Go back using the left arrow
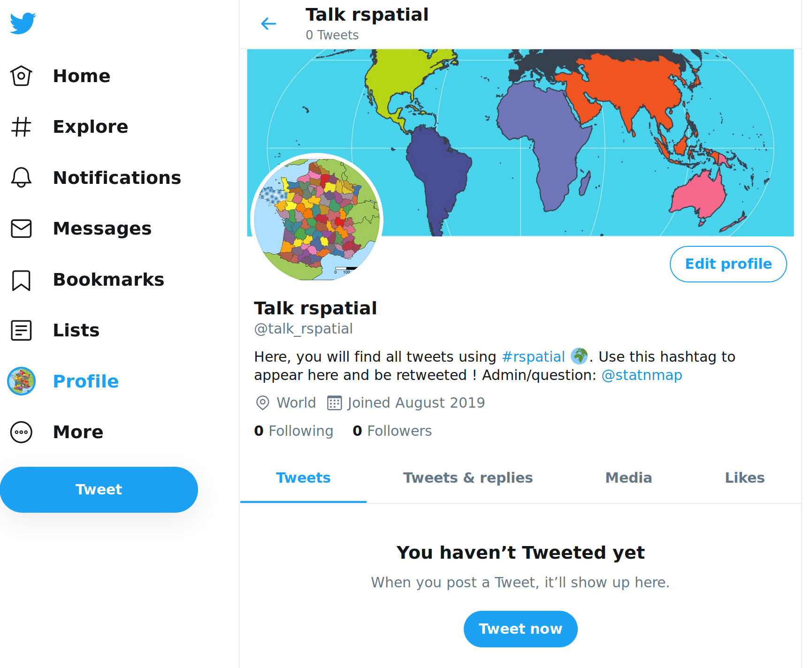The height and width of the screenshot is (668, 812). click(x=268, y=23)
